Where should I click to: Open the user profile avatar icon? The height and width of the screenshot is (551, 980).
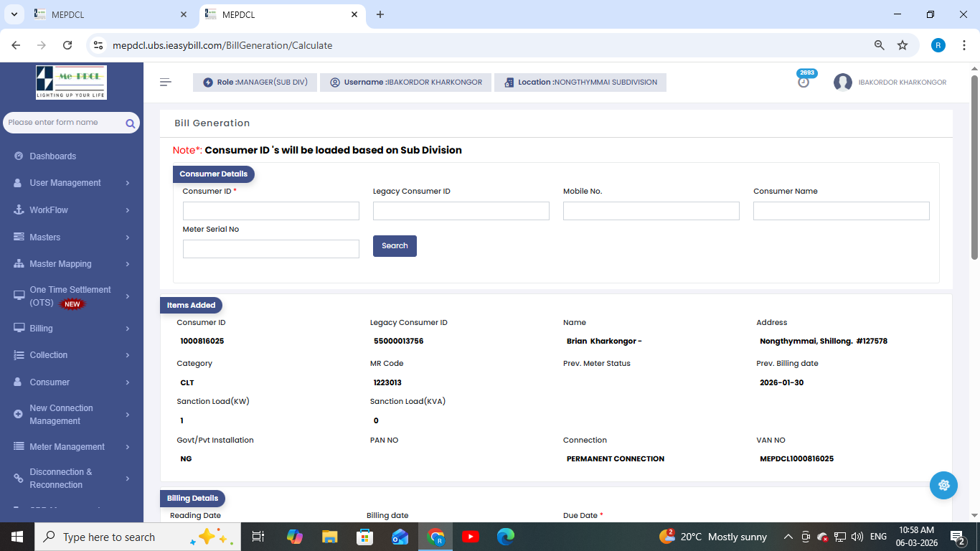point(842,83)
